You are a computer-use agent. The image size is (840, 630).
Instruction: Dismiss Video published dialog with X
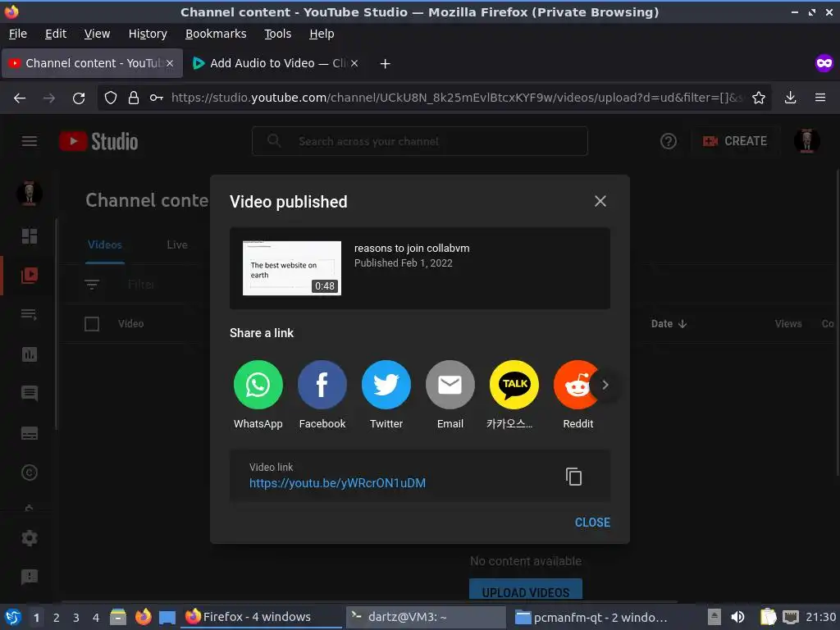pos(600,201)
